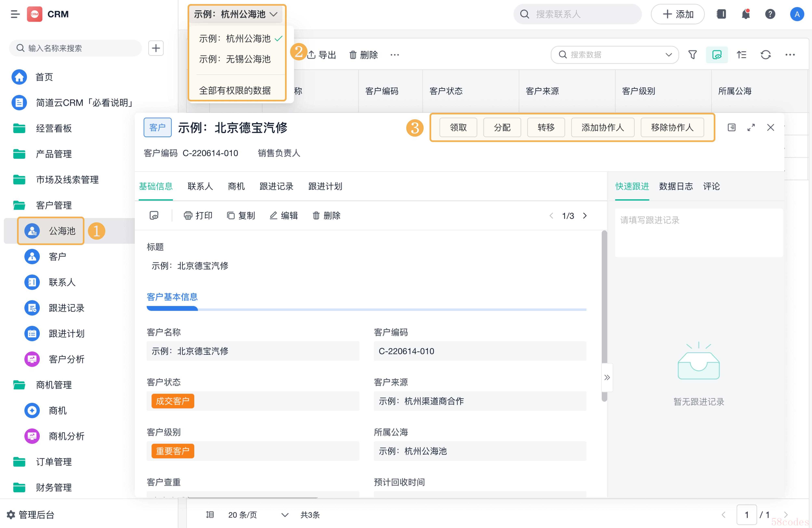Switch to the 数据日志 tab
812x528 pixels.
(676, 186)
